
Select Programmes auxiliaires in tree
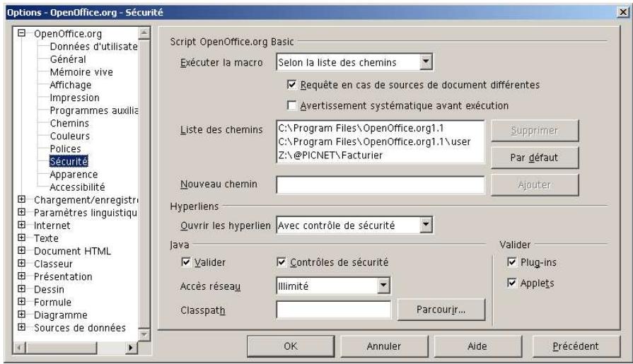(93, 110)
